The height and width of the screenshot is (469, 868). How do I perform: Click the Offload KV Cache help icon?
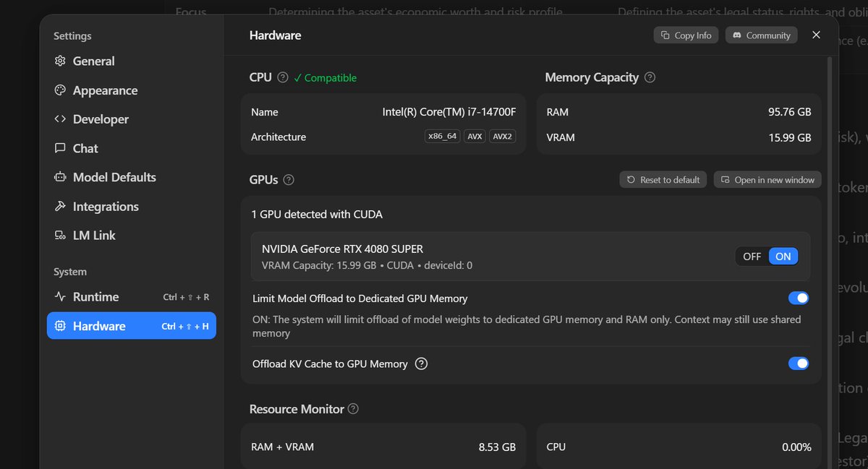pos(422,364)
